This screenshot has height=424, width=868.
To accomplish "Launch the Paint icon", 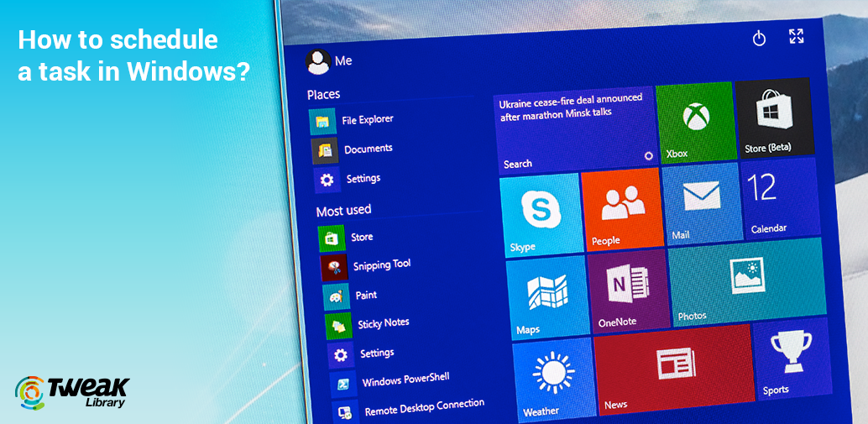I will (x=336, y=296).
